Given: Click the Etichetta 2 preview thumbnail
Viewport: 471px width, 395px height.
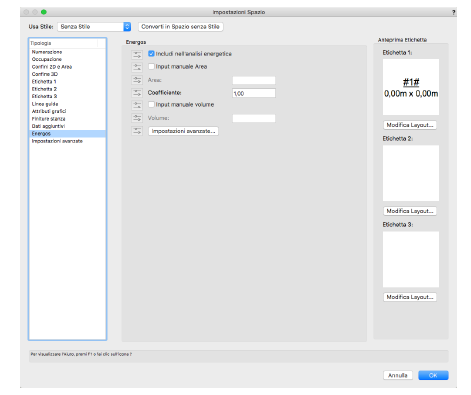Looking at the screenshot, I should pyautogui.click(x=411, y=173).
